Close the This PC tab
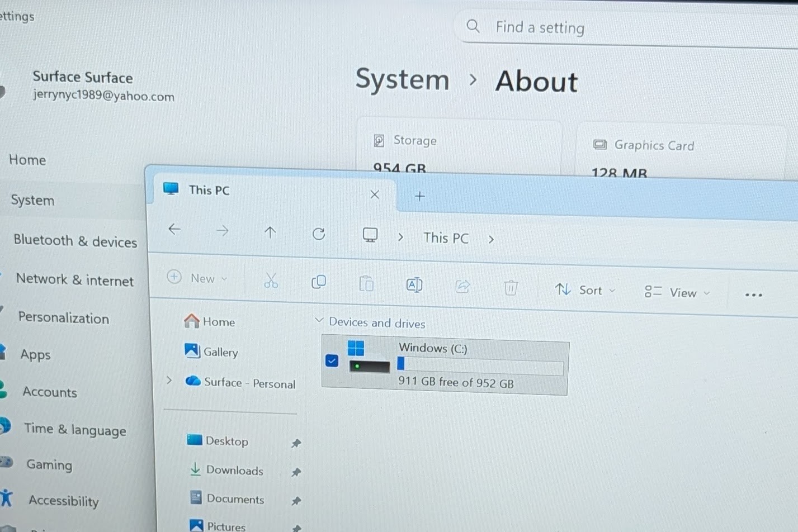 click(x=375, y=194)
